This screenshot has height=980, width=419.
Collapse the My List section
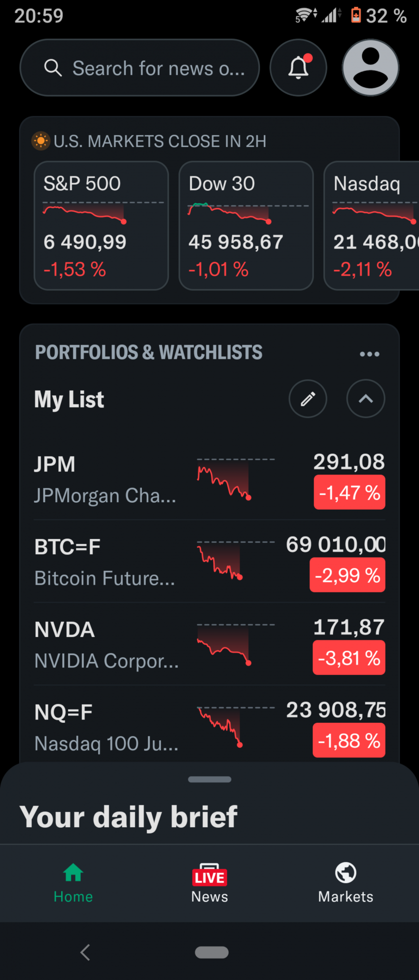coord(366,399)
